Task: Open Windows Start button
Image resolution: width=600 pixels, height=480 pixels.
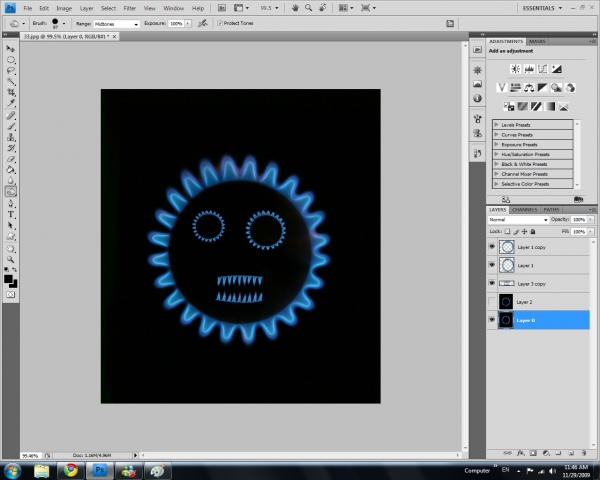Action: pyautogui.click(x=13, y=470)
